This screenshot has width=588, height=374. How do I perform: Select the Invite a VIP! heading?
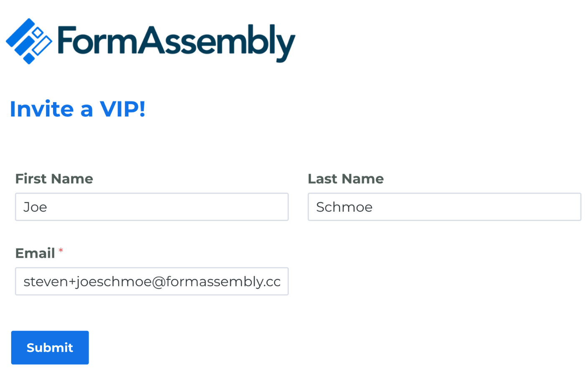point(78,109)
